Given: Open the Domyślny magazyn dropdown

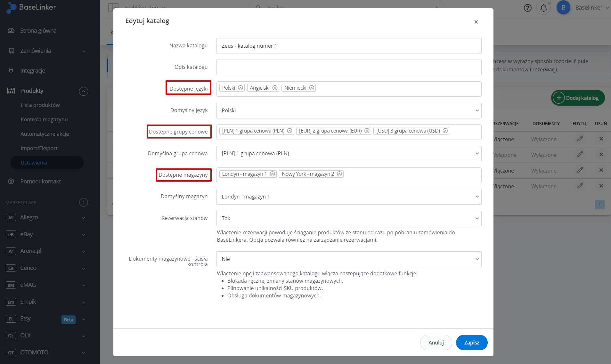Looking at the screenshot, I should 349,197.
